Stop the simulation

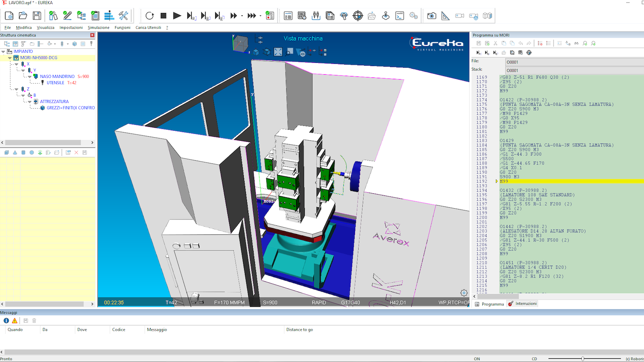pos(163,16)
